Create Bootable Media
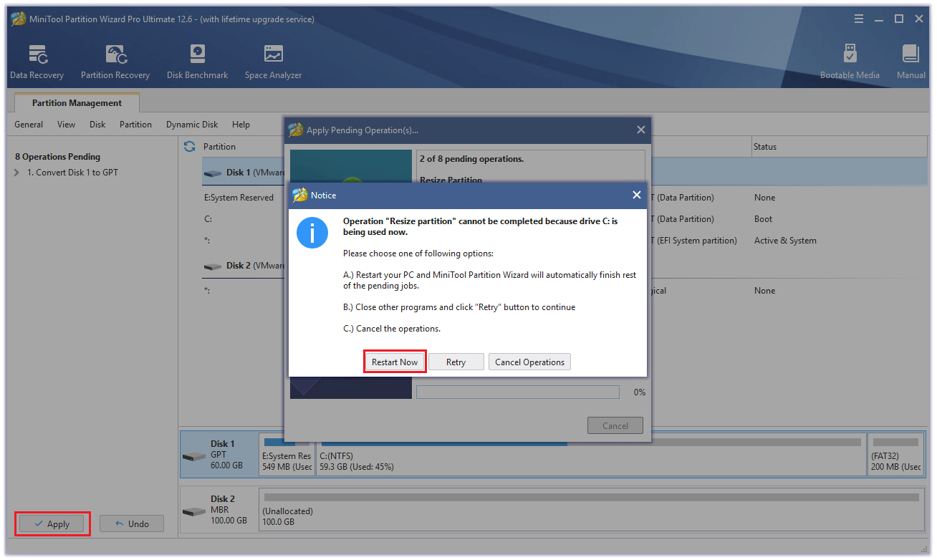 click(850, 62)
